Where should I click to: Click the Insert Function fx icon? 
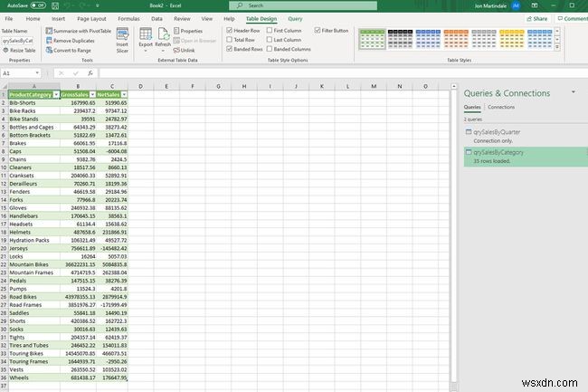(x=90, y=73)
